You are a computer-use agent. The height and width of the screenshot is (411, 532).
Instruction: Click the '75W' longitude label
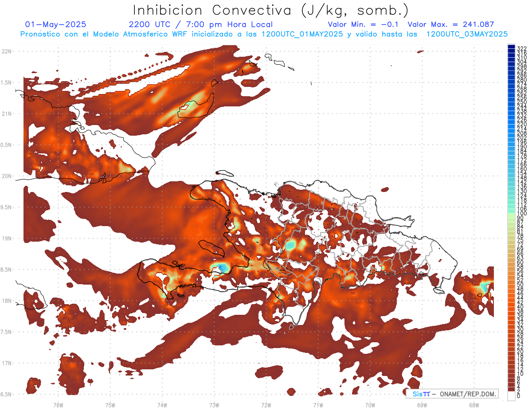(x=110, y=405)
